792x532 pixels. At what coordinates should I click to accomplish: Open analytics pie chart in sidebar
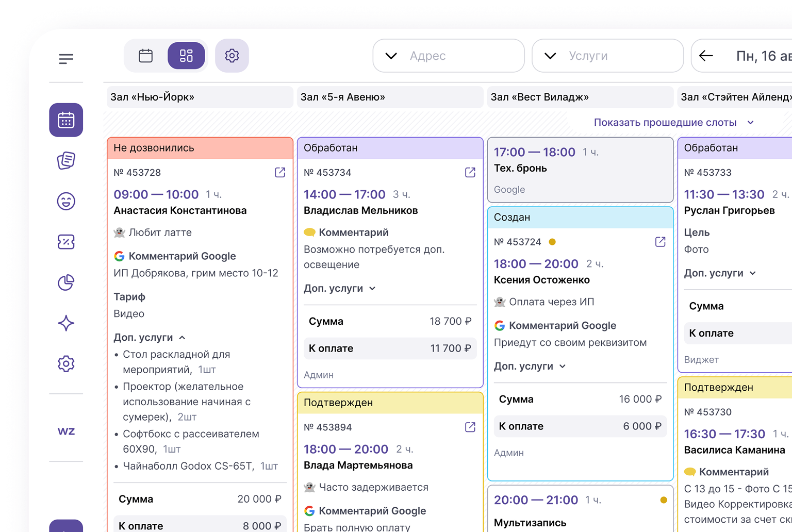tap(66, 282)
